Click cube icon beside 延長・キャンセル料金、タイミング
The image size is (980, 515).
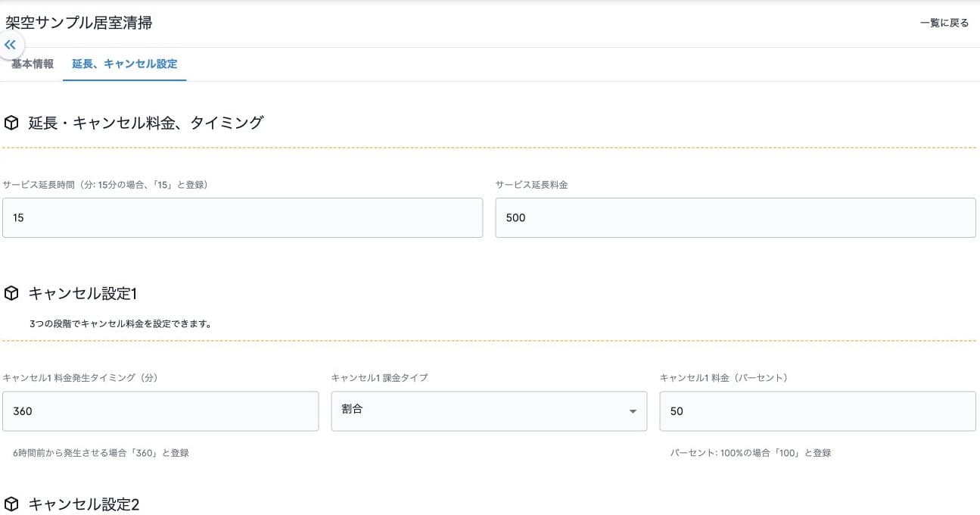click(11, 123)
